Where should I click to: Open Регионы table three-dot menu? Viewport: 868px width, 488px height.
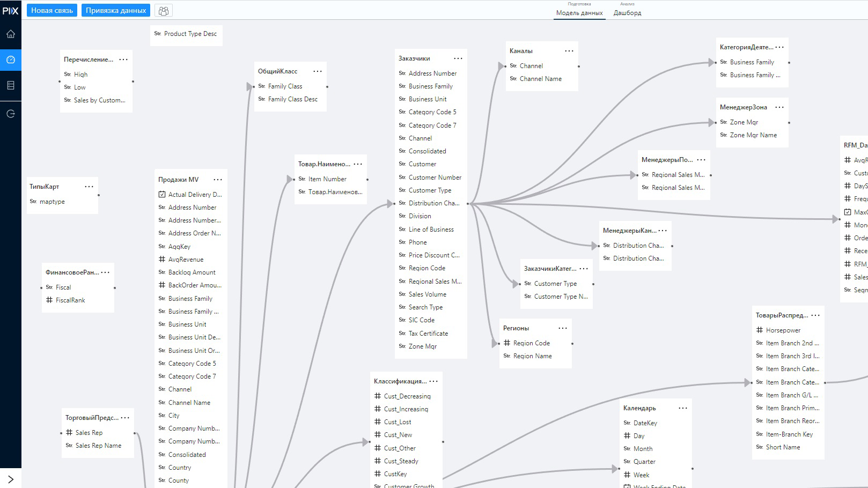563,328
